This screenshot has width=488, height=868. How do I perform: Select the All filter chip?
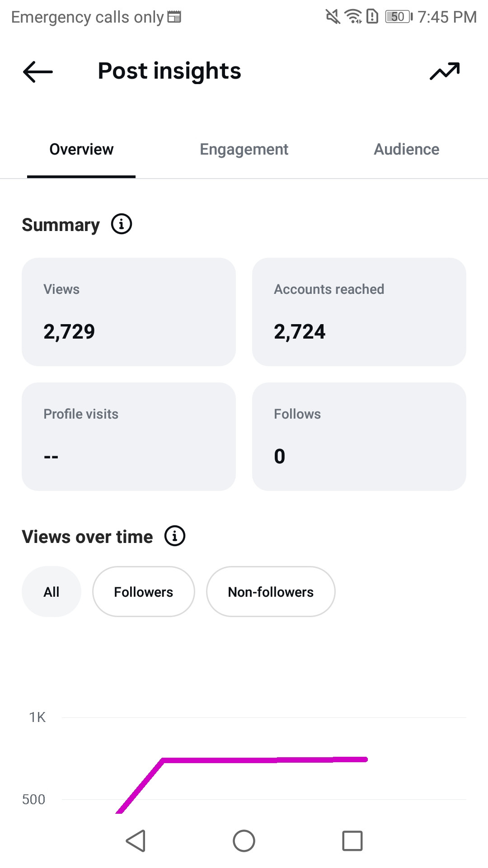(52, 591)
